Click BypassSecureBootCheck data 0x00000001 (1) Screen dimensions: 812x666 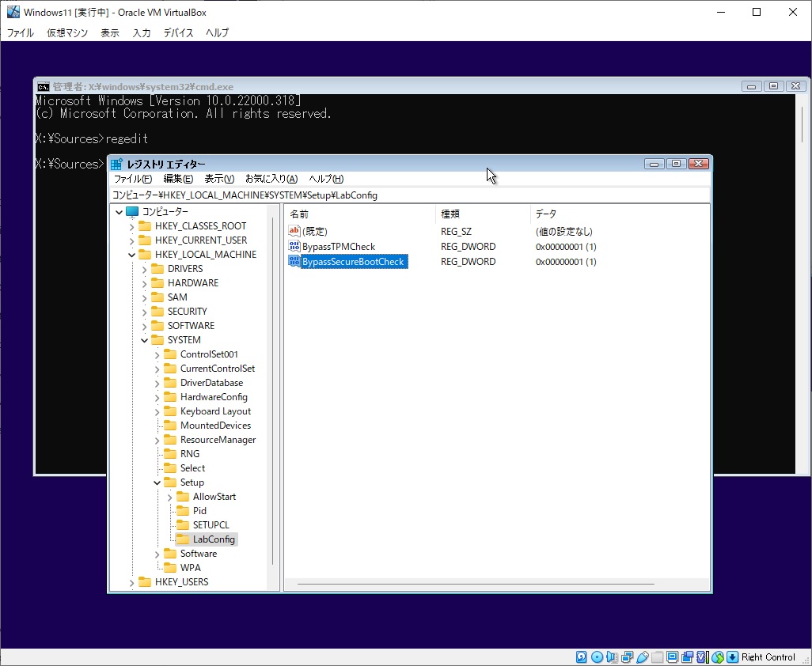tap(566, 261)
